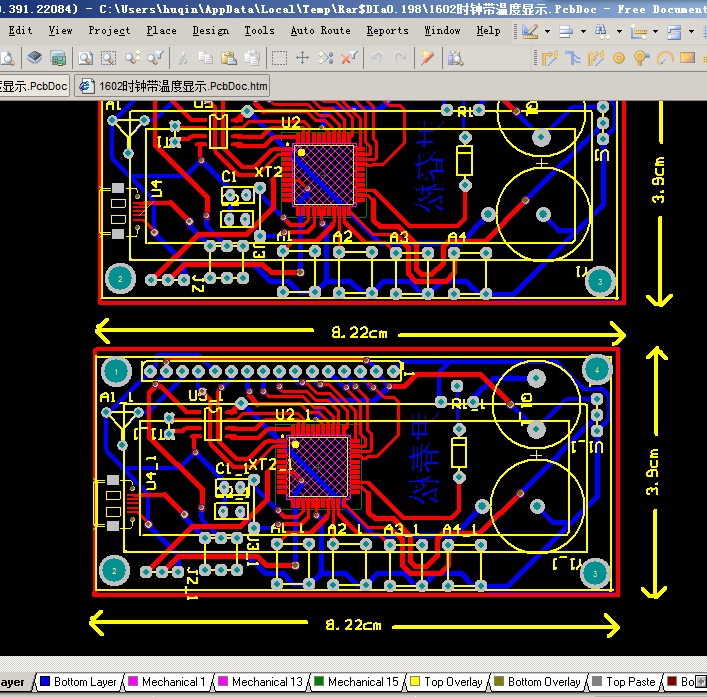Open the Place menu
The image size is (707, 697).
coord(161,31)
